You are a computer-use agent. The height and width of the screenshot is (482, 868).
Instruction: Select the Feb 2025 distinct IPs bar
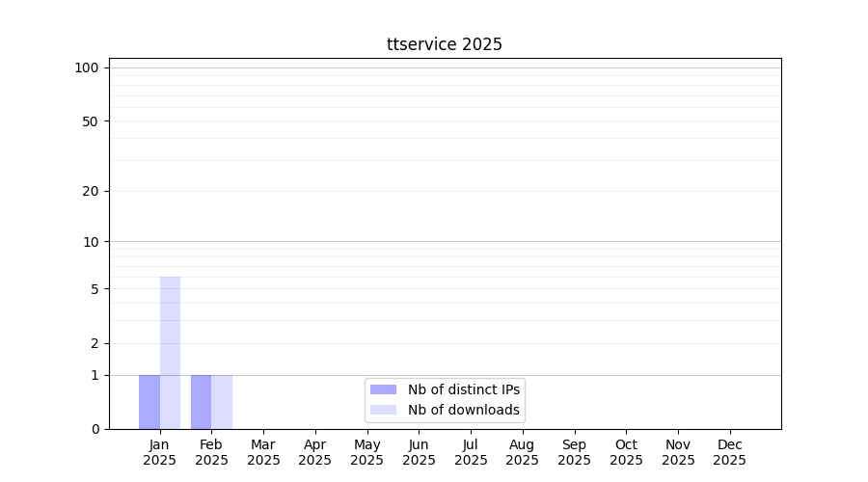tap(201, 402)
